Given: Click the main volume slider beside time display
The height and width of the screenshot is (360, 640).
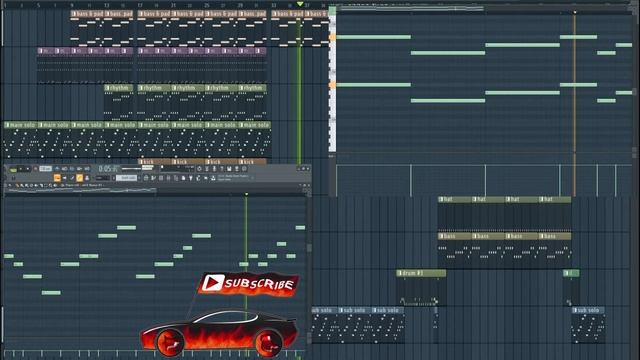Looking at the screenshot, I should click(x=131, y=169).
